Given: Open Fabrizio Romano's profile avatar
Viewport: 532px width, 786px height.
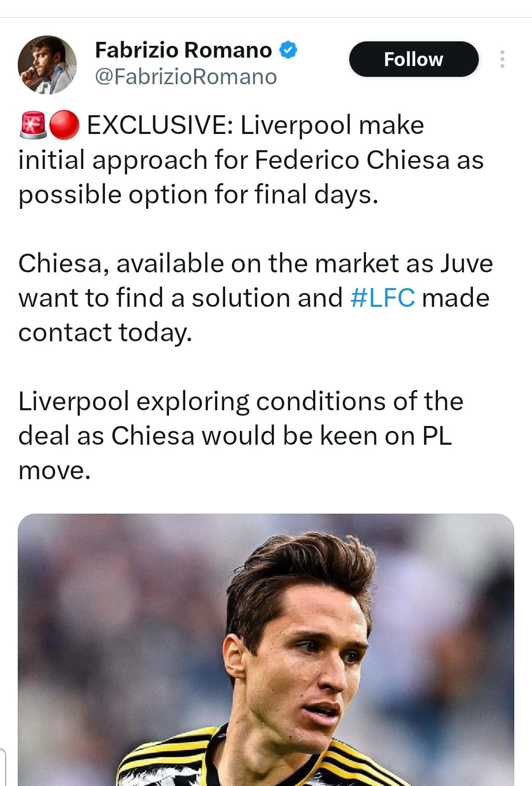Looking at the screenshot, I should pos(47,65).
